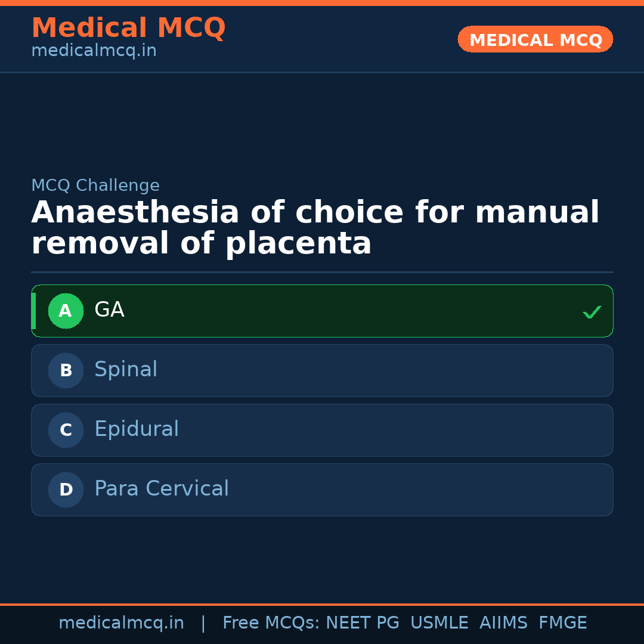
Task: Open the USMLE category
Action: pos(439,622)
